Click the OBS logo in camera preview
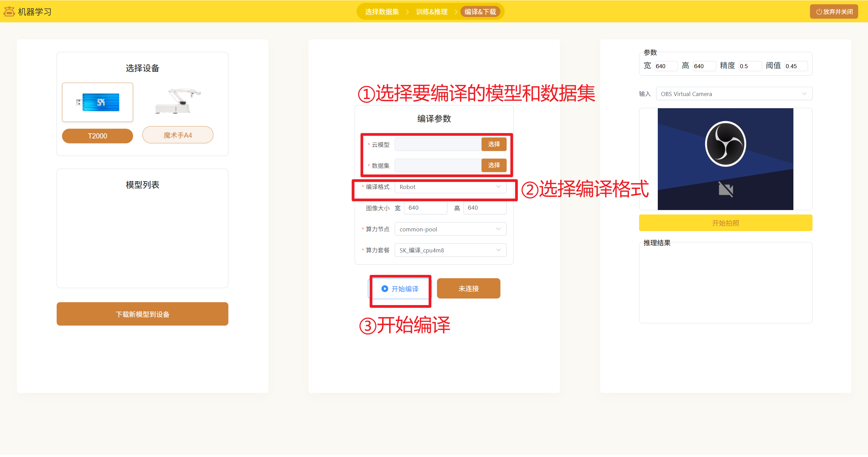Viewport: 868px width, 457px height. [x=725, y=144]
